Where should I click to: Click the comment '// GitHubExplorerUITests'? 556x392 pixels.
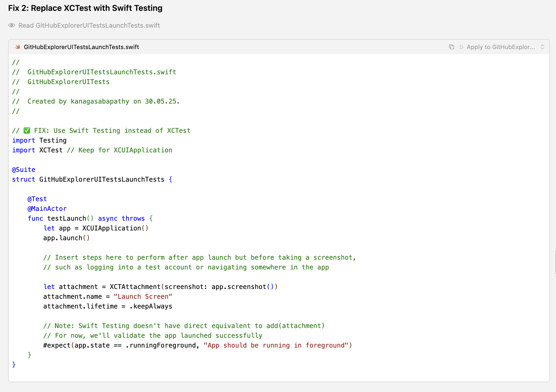(x=61, y=82)
